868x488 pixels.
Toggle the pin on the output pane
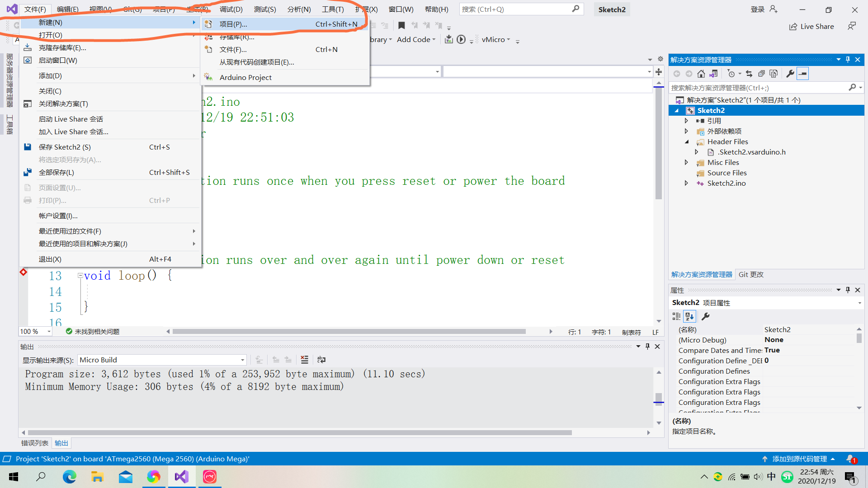tap(647, 346)
